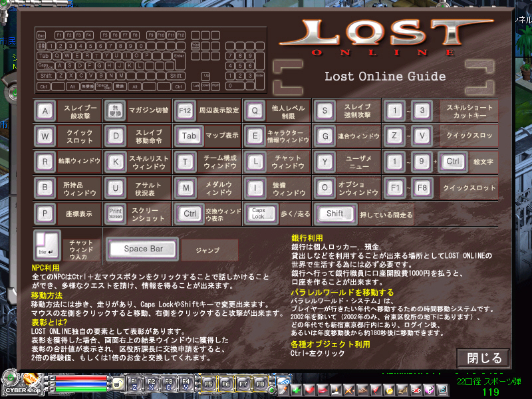Click the ammo count 119
Screen dimensions: 532x399
491,392
